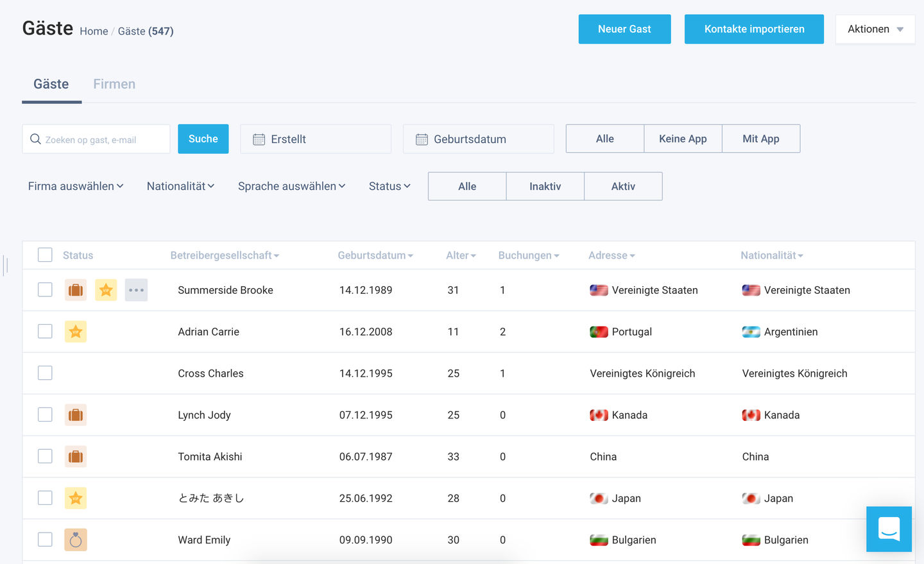Viewport: 924px width, 564px height.
Task: Select the Keine App filter
Action: point(683,139)
